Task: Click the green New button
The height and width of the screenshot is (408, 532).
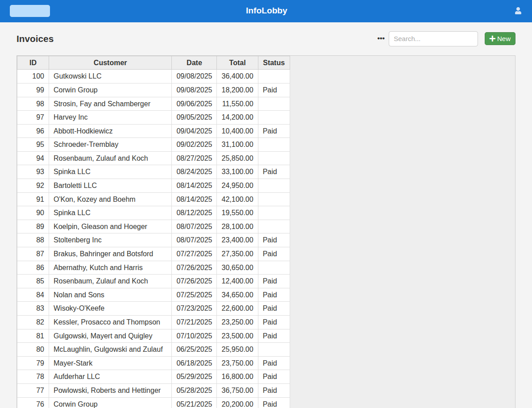Action: pyautogui.click(x=500, y=39)
